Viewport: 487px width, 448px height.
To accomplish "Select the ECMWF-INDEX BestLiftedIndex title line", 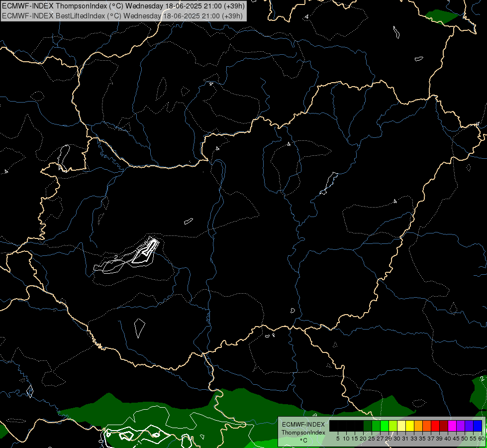I will [122, 15].
